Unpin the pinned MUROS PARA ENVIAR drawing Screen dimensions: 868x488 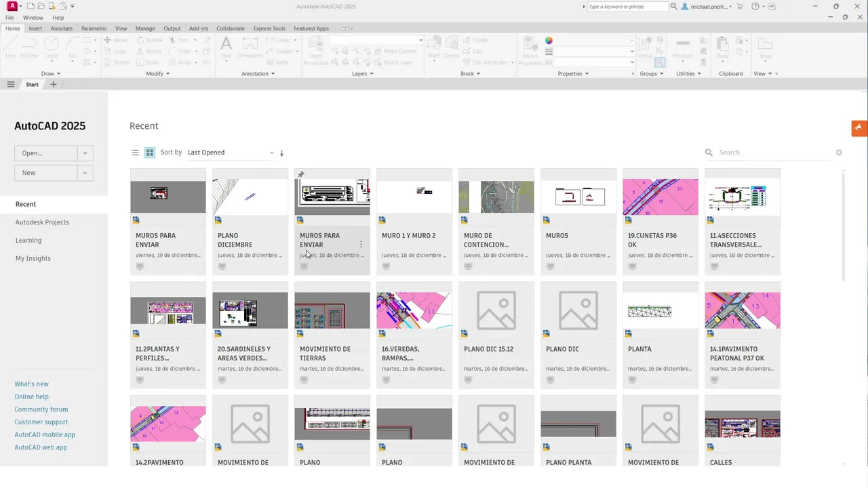[x=301, y=174]
